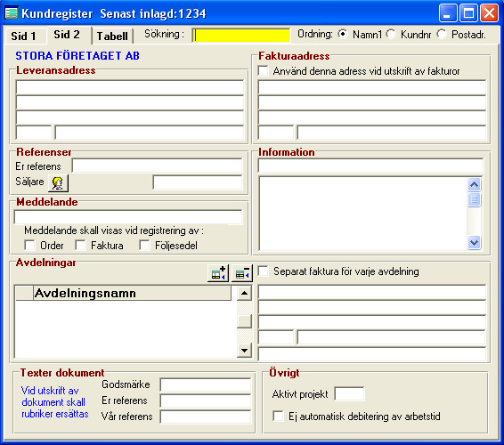
Task: Click the large Information text area
Action: pos(363,214)
